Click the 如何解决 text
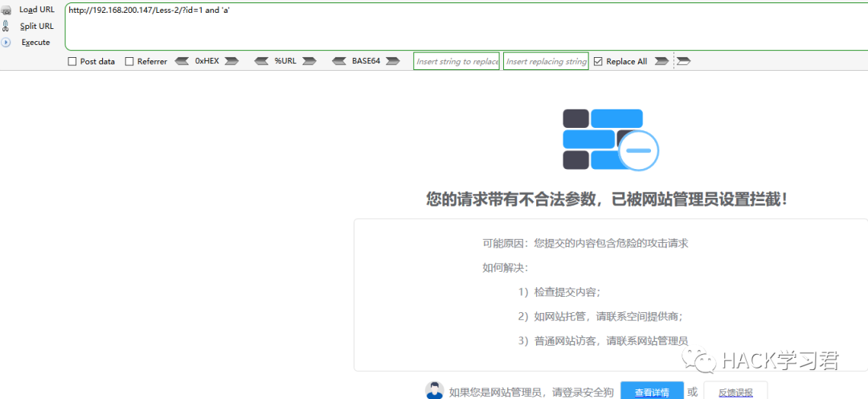868x399 pixels. pyautogui.click(x=506, y=268)
